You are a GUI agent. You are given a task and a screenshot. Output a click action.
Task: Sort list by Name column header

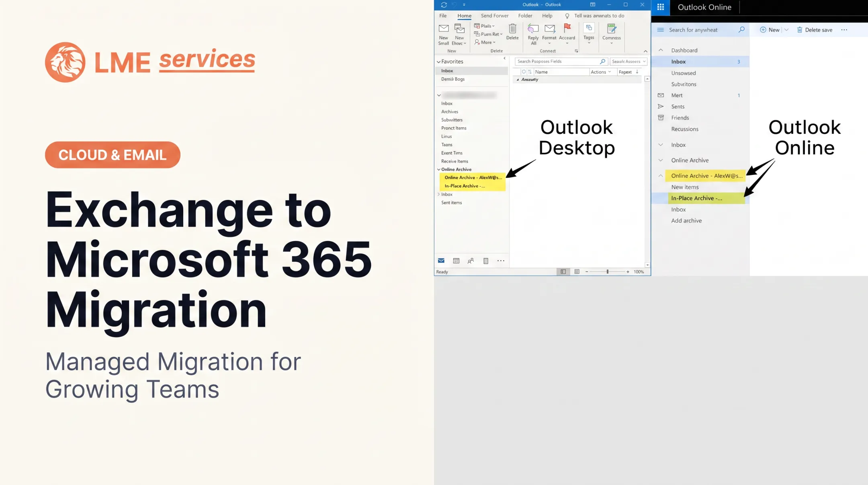[x=561, y=72]
